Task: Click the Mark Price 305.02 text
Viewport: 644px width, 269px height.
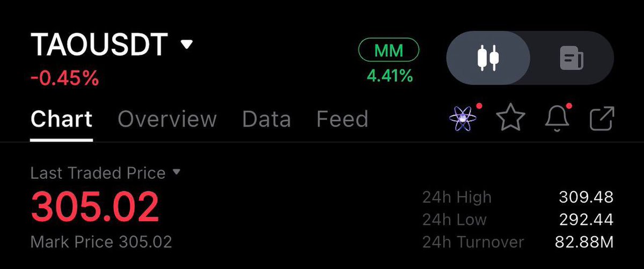Action: (101, 242)
